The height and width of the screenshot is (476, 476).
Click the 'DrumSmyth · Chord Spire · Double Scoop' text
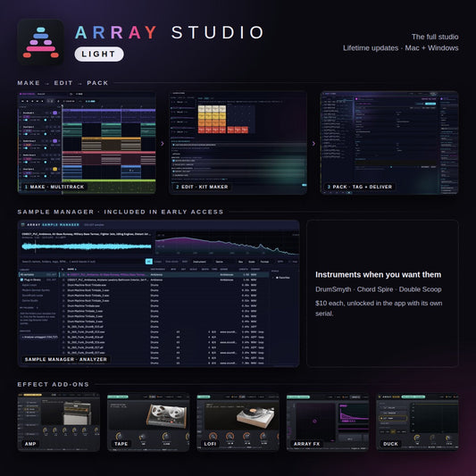(x=379, y=289)
